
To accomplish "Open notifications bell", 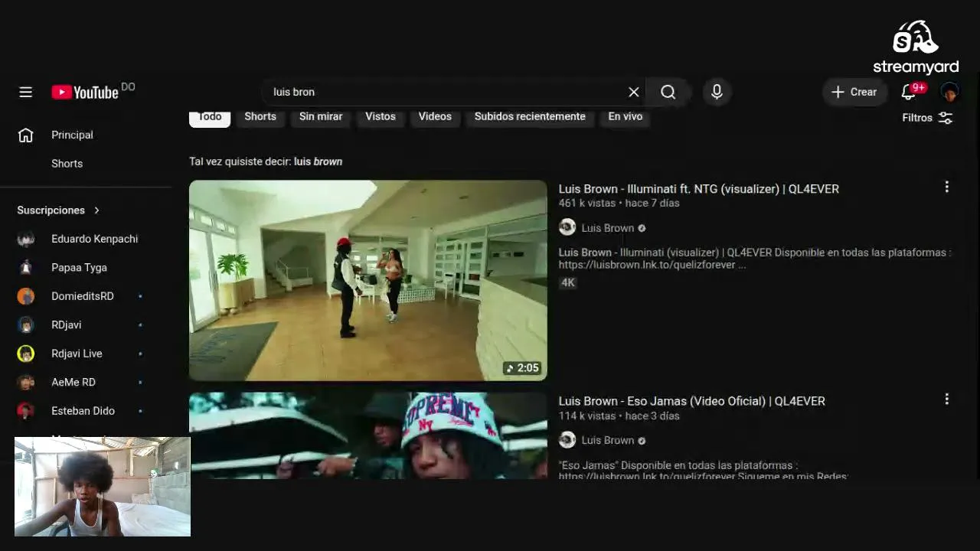I will pos(909,92).
